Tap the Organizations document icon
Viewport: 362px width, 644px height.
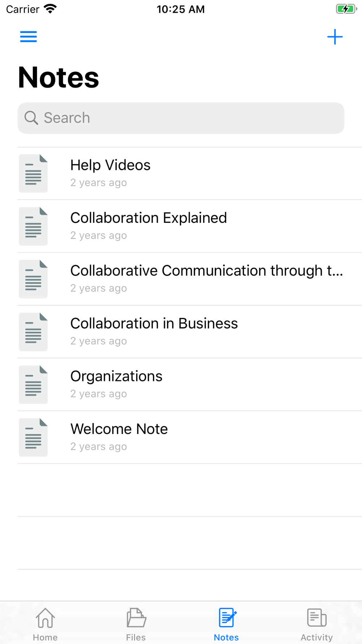(x=33, y=385)
